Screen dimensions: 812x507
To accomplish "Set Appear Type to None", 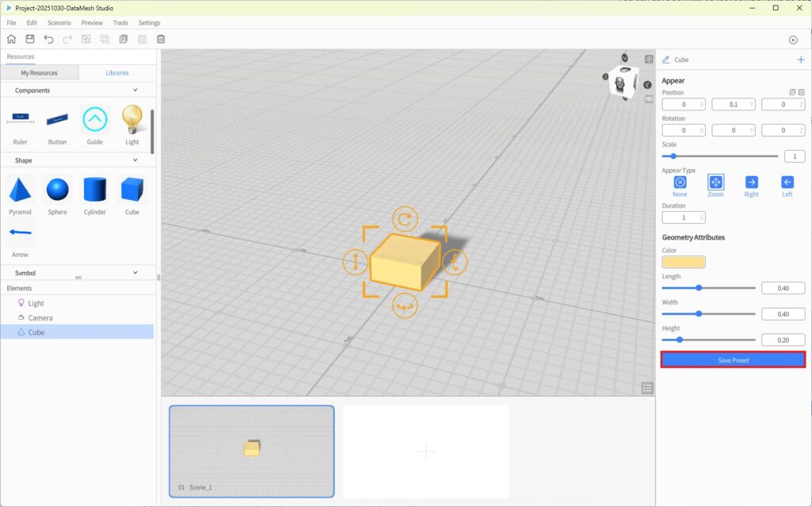I will [x=680, y=182].
